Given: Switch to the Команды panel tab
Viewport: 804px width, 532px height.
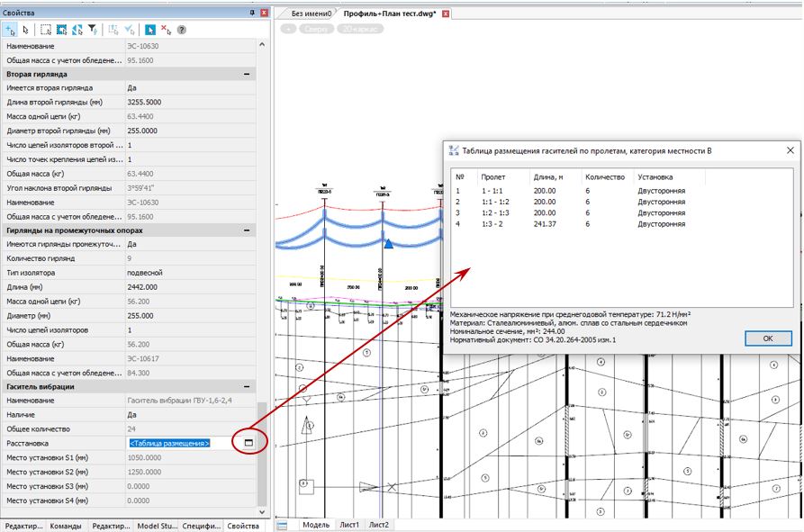Looking at the screenshot, I should [x=67, y=525].
